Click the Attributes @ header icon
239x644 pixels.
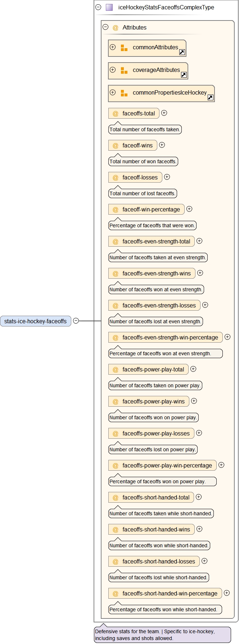pos(116,28)
